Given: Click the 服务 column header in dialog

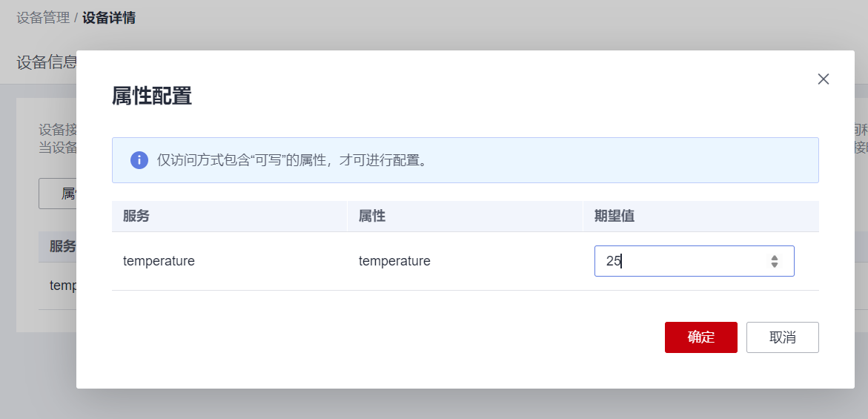Looking at the screenshot, I should click(x=136, y=217).
